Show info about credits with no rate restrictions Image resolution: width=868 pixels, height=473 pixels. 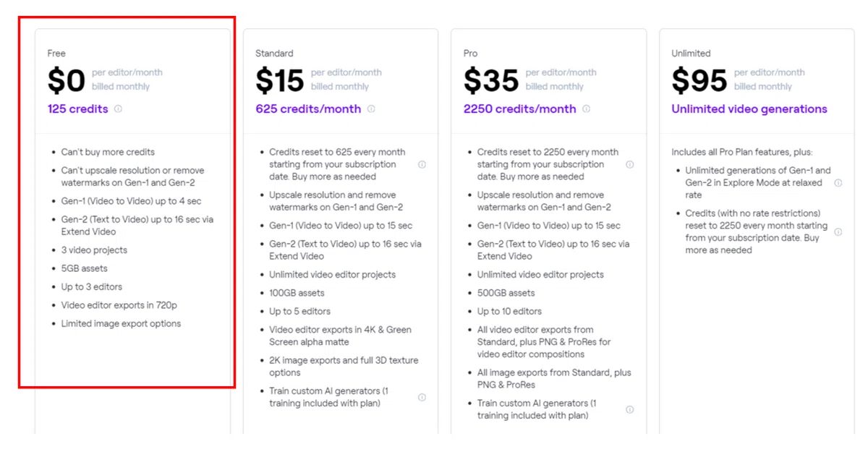click(838, 232)
